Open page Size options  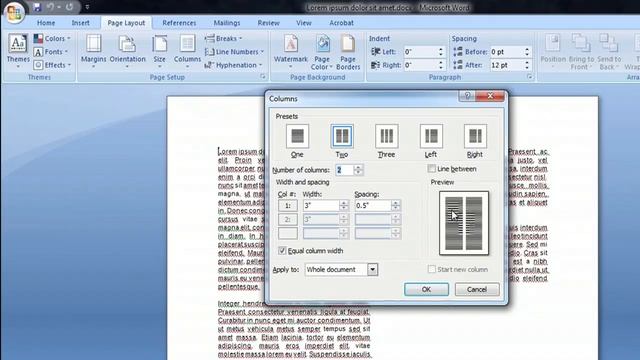(x=160, y=51)
